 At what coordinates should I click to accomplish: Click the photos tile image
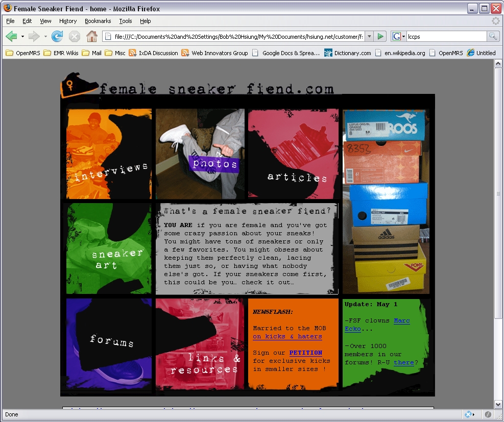(x=200, y=153)
